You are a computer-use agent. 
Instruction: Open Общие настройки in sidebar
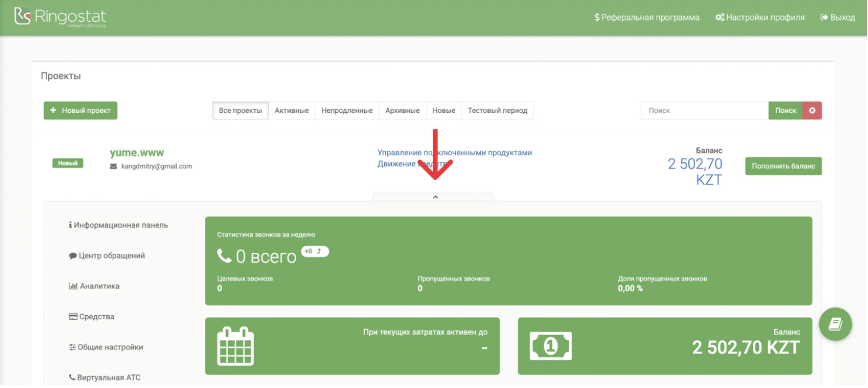[106, 347]
